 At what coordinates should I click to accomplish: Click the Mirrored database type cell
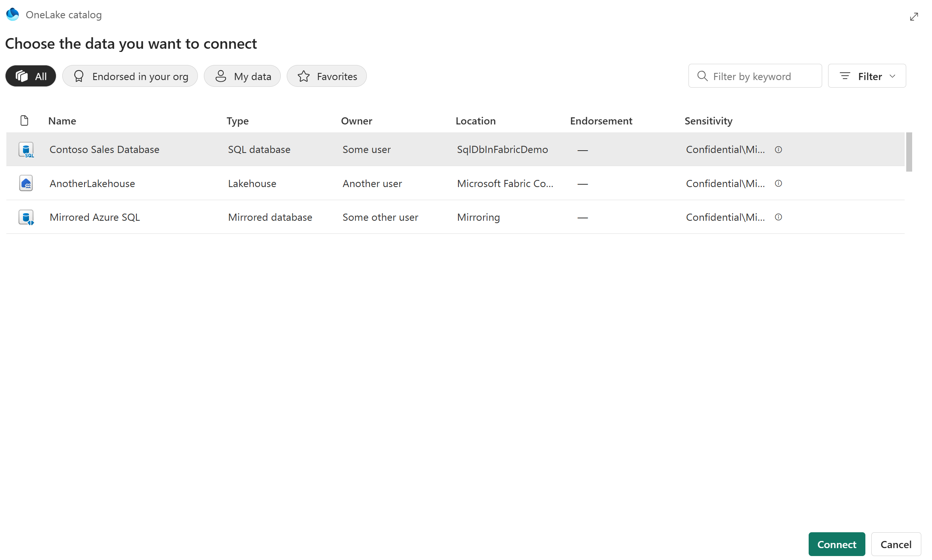270,217
